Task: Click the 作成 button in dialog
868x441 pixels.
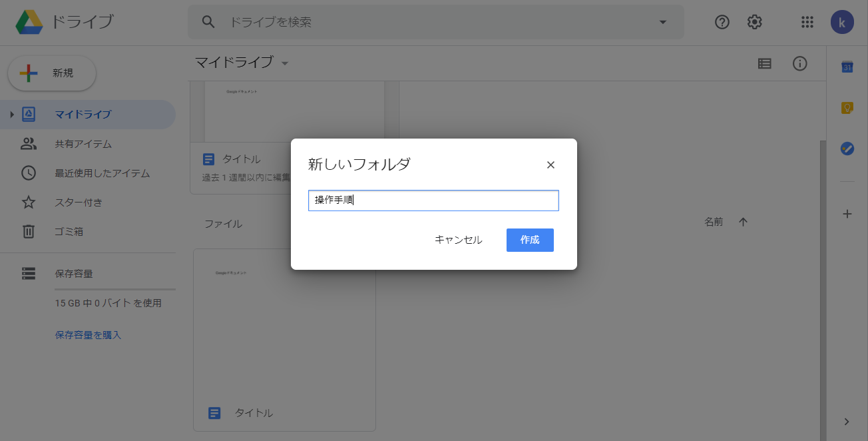Action: click(x=530, y=240)
